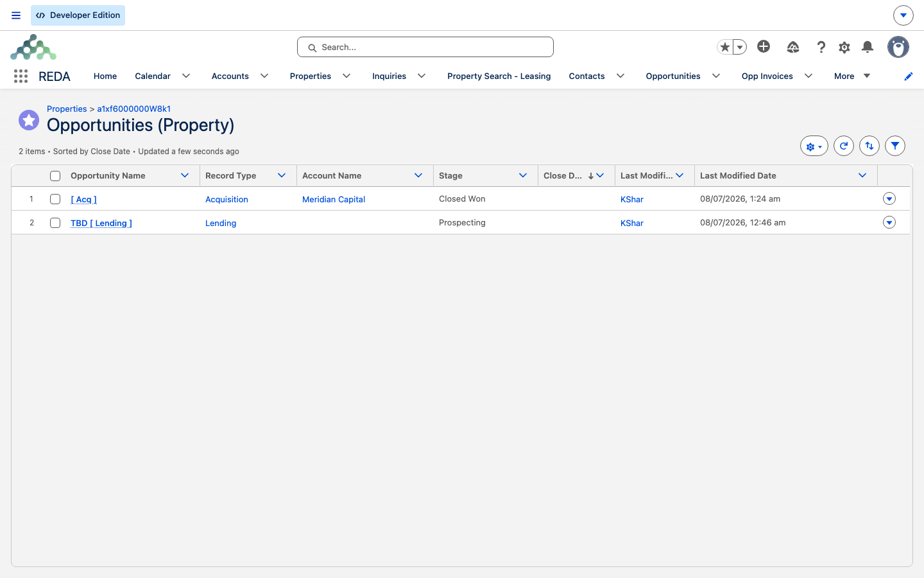Open the Help question mark icon
924x578 pixels.
821,47
